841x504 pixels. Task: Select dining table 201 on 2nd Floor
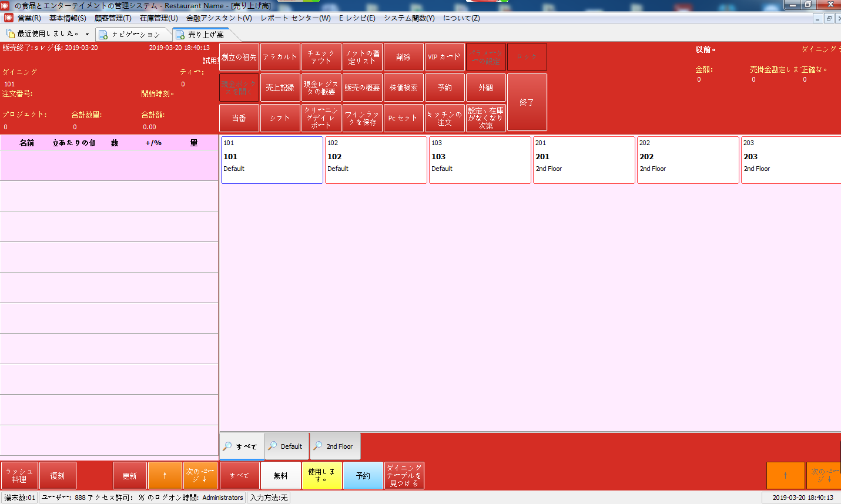click(584, 160)
